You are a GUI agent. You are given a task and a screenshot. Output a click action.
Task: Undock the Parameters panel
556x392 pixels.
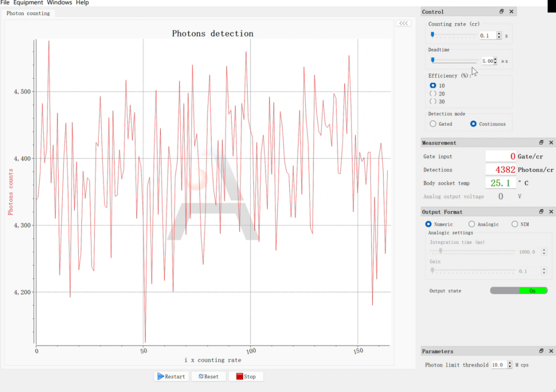[541, 351]
